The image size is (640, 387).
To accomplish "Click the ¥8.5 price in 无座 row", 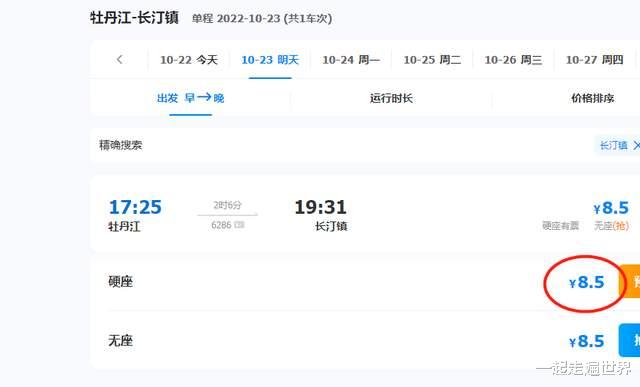I will click(587, 341).
